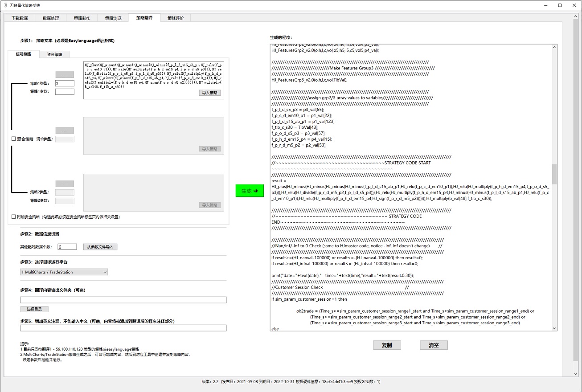This screenshot has height=392, width=582.
Task: Open the 策略评价 tab
Action: pos(176,18)
